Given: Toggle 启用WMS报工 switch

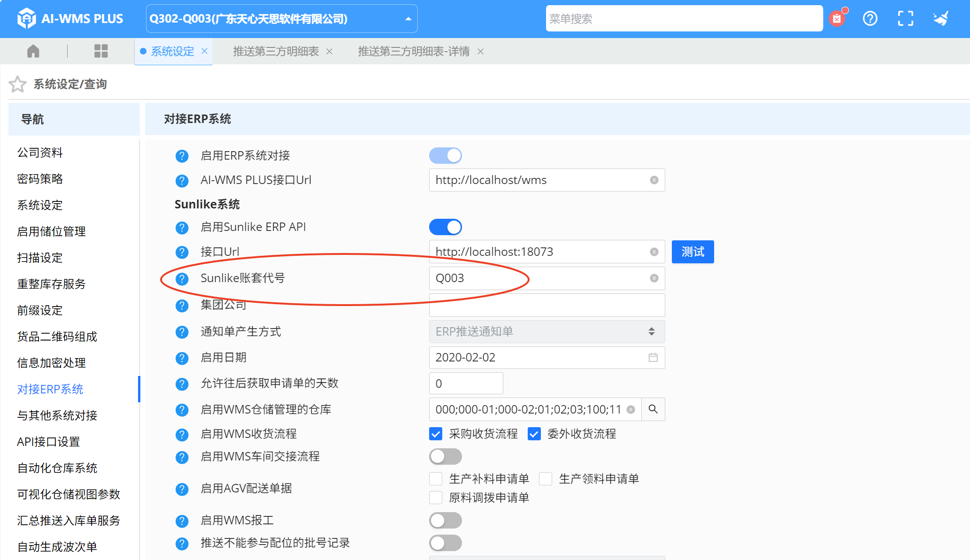Looking at the screenshot, I should (446, 520).
